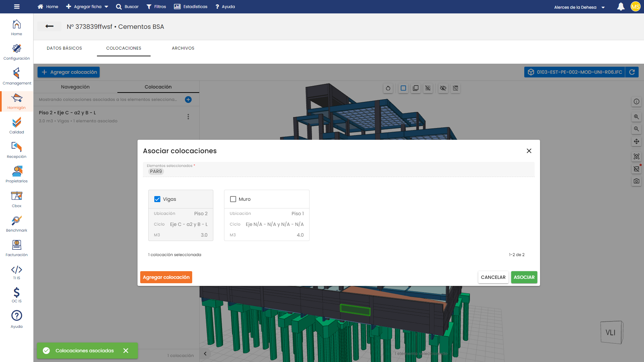644x362 pixels.
Task: Click the reset view rotation icon
Action: point(388,88)
